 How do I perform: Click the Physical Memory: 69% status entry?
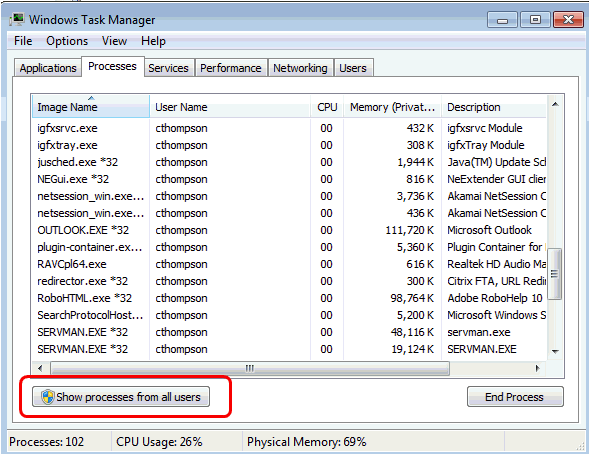tap(307, 442)
